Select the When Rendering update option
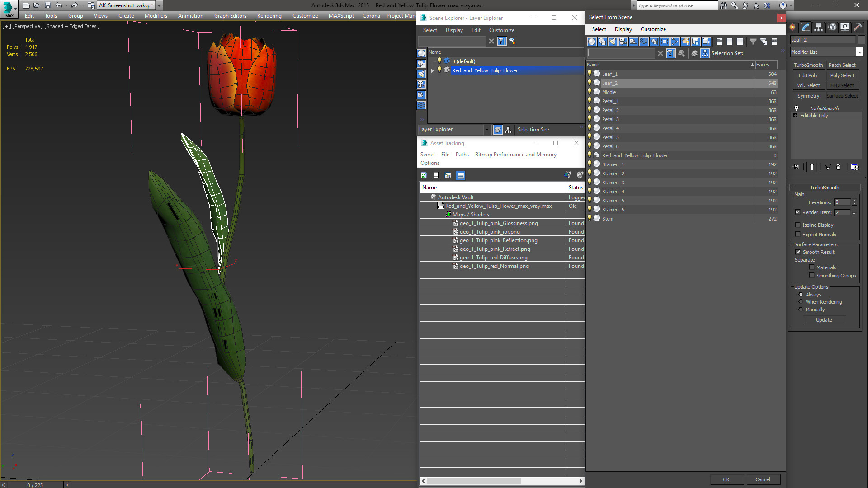 (x=801, y=302)
